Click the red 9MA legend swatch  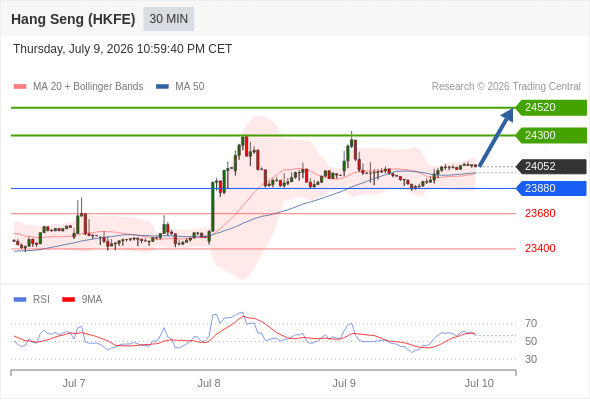[x=68, y=300]
